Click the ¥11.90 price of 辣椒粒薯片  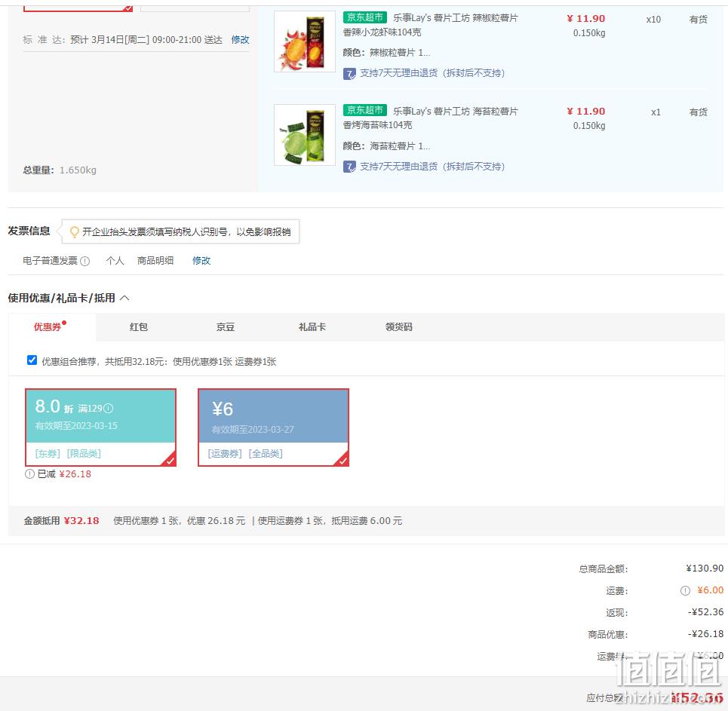[x=586, y=19]
